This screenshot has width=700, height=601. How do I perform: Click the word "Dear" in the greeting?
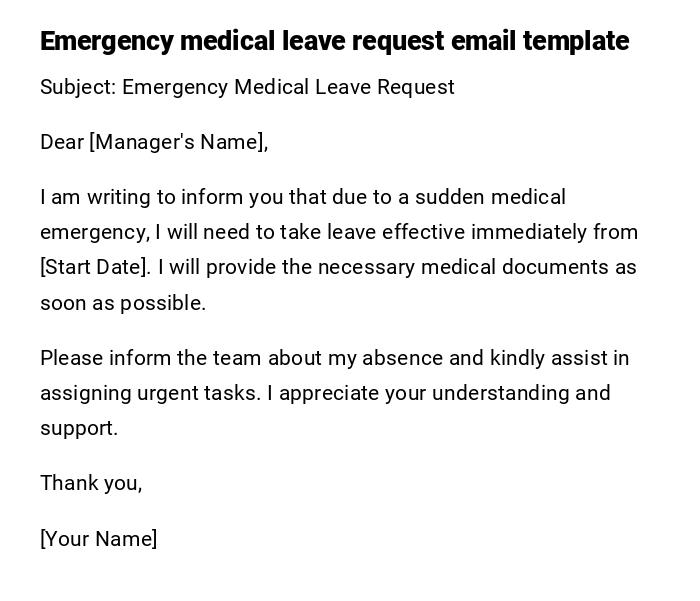(x=61, y=142)
